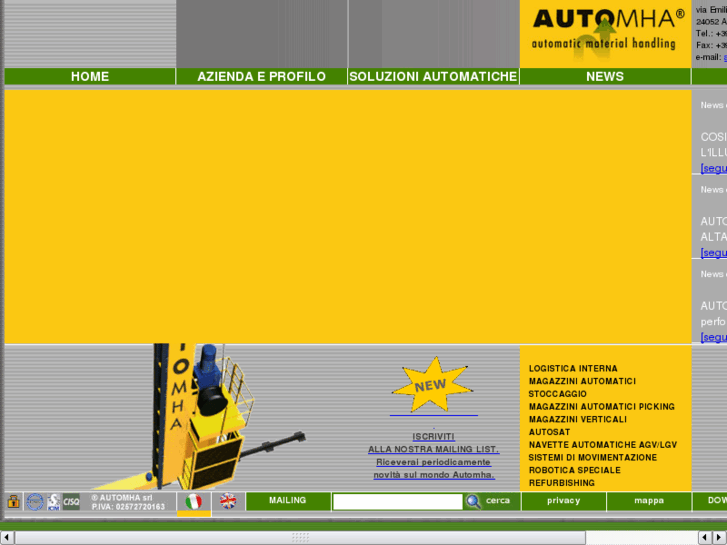This screenshot has width=727, height=545.
Task: Click the MAILING button
Action: [287, 501]
